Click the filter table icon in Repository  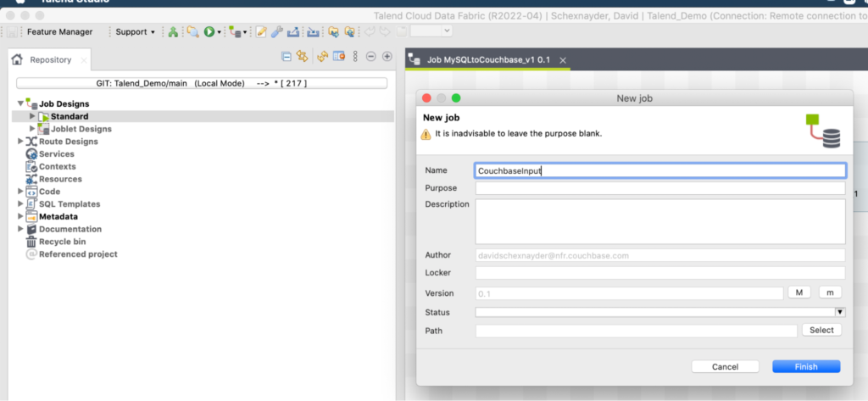339,56
